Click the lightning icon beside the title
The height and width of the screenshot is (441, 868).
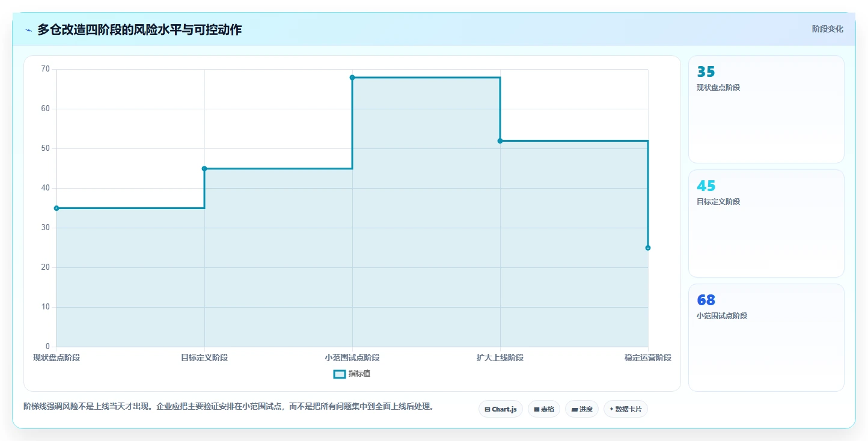[x=28, y=30]
